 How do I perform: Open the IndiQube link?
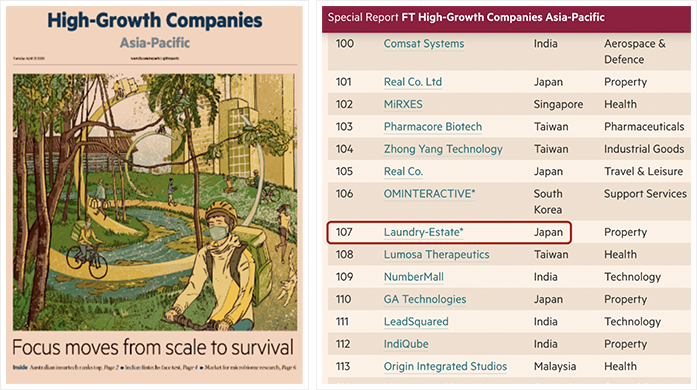click(406, 344)
